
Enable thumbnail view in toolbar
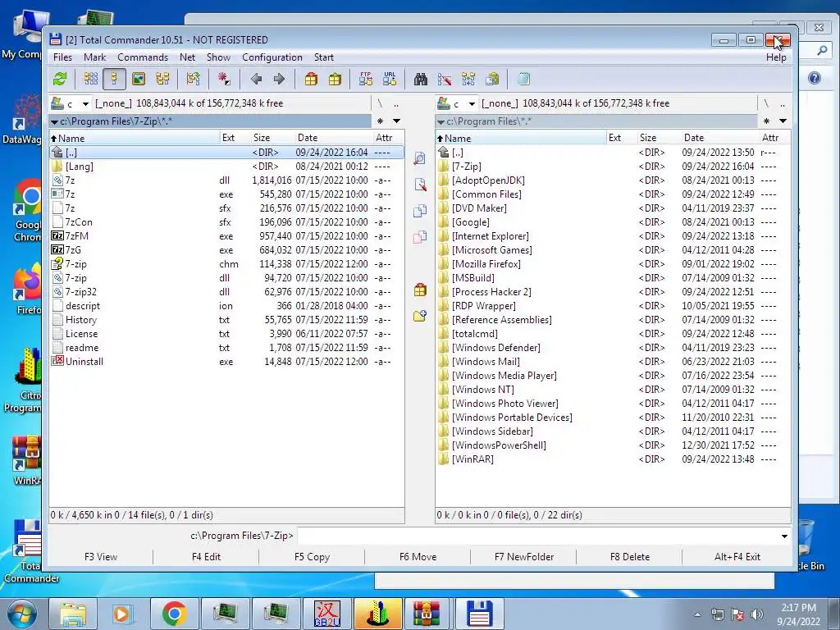coord(138,80)
